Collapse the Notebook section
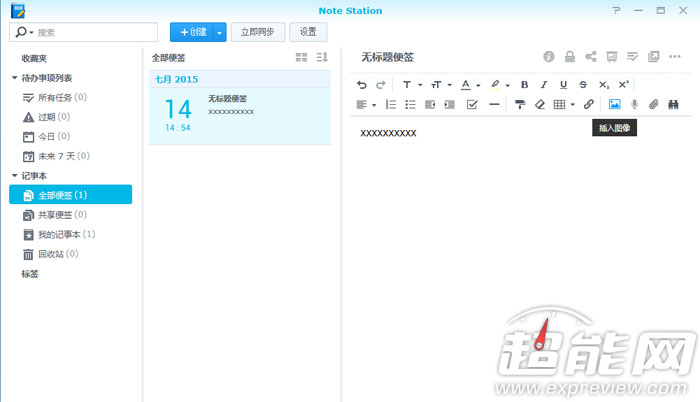Image resolution: width=700 pixels, height=402 pixels. click(15, 176)
